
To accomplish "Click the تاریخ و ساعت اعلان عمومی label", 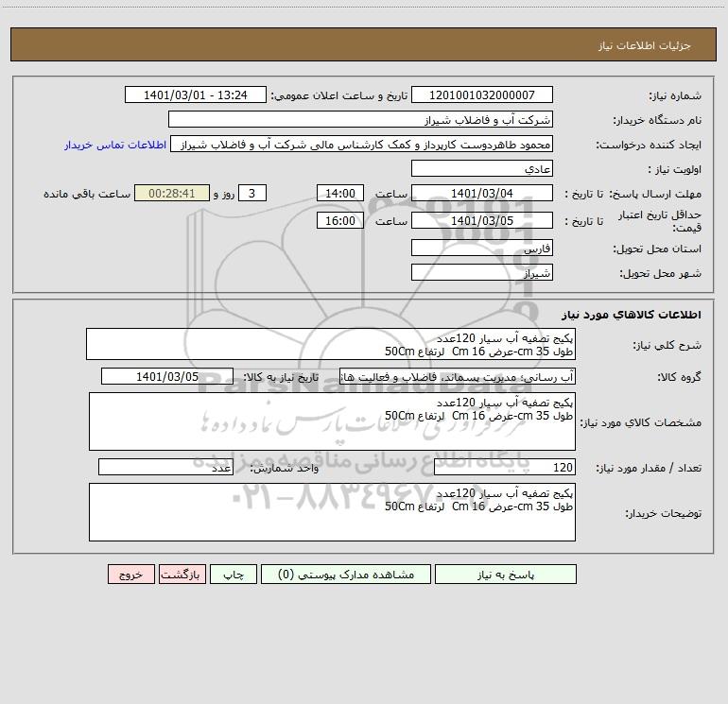I will (338, 95).
